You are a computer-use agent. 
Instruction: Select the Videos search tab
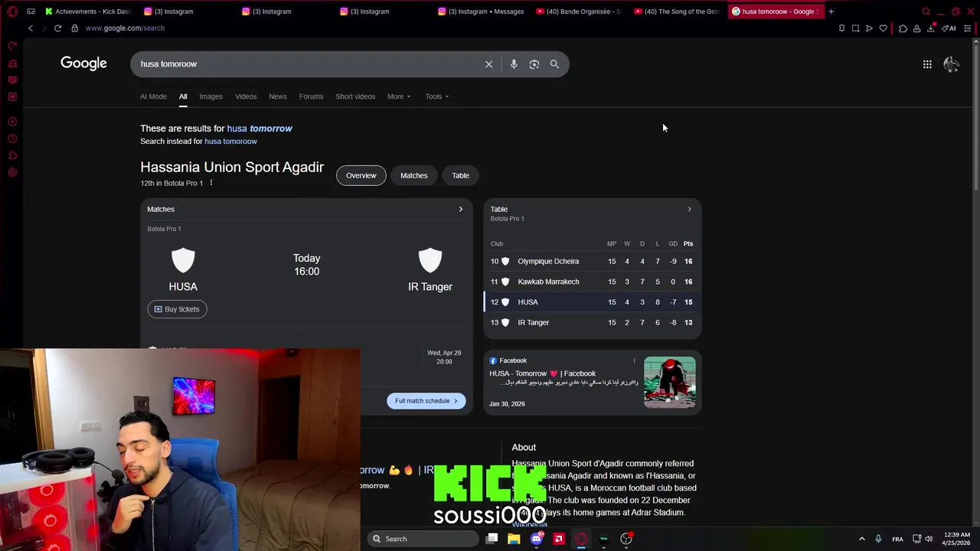[x=246, y=96]
